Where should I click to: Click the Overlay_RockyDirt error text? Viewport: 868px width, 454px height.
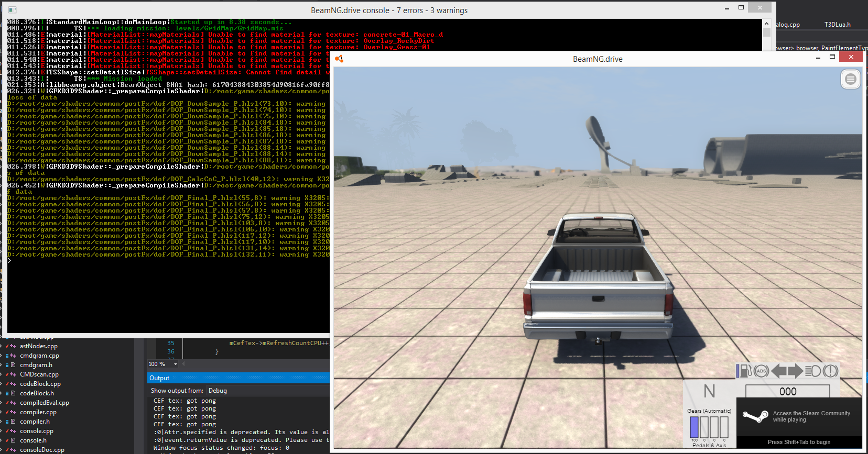tap(399, 41)
